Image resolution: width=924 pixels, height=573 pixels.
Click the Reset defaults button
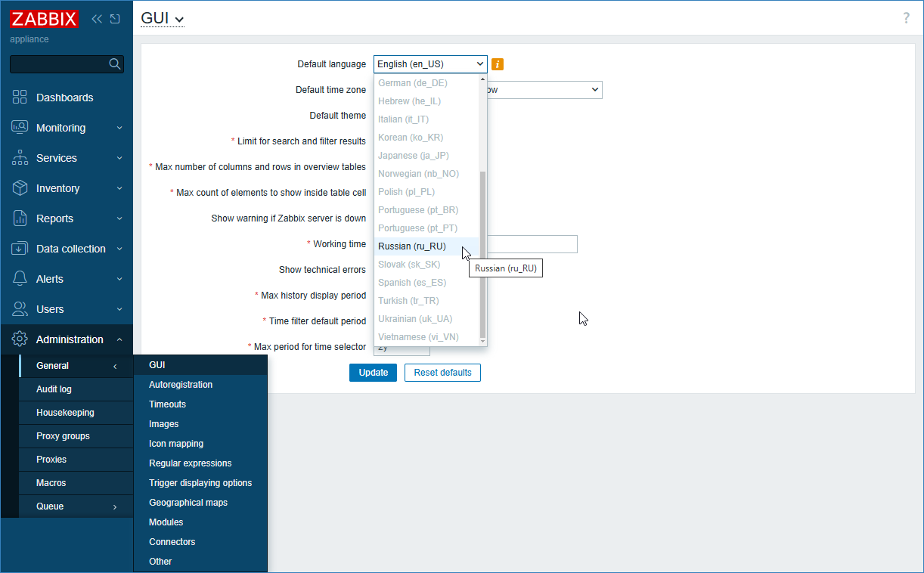442,373
